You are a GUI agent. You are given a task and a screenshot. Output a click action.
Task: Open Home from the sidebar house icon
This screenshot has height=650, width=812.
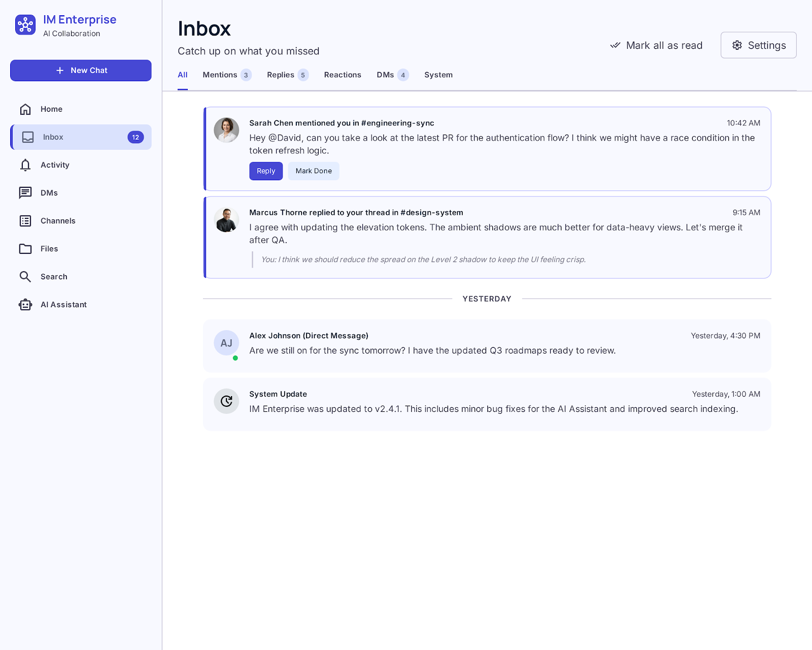coord(25,109)
